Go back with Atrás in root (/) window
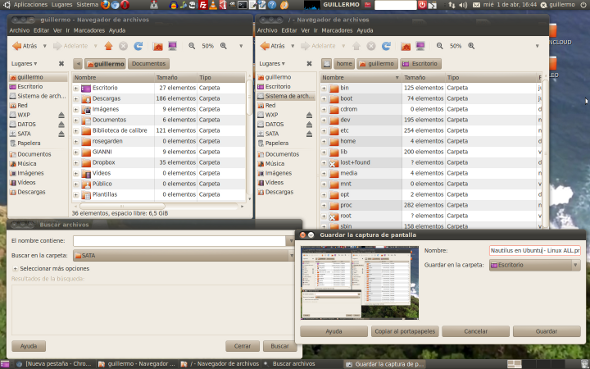The width and height of the screenshot is (590, 369). point(272,46)
